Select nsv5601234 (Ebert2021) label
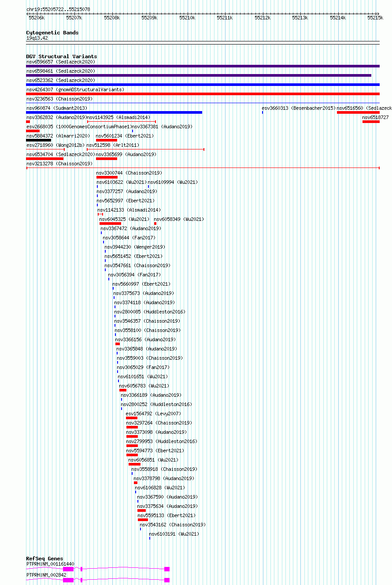Viewport: 392px width, 585px height. click(x=125, y=136)
